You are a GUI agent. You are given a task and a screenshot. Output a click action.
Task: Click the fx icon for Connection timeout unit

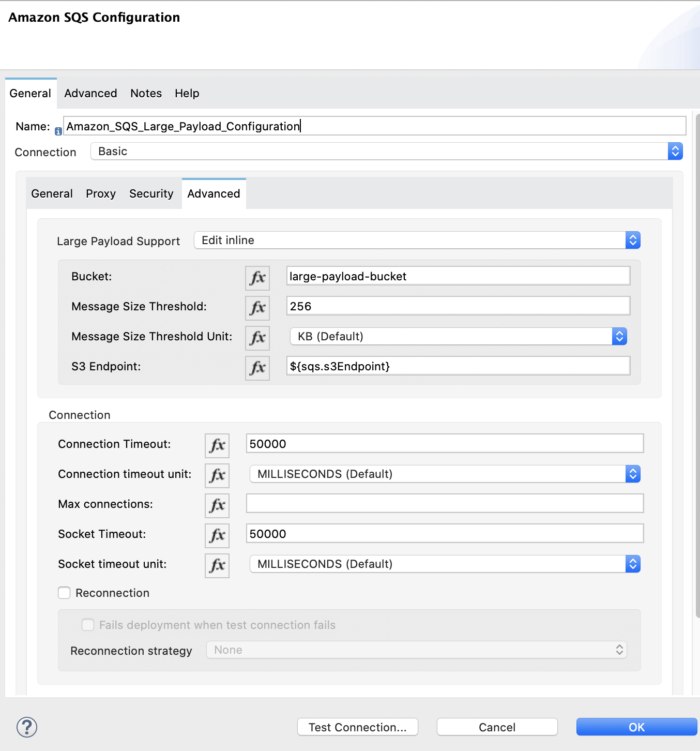(x=217, y=475)
